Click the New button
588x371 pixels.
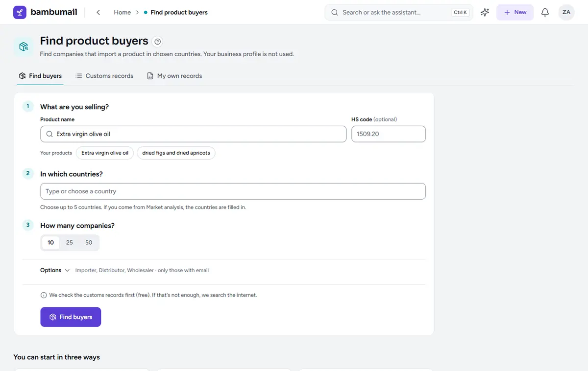tap(515, 12)
